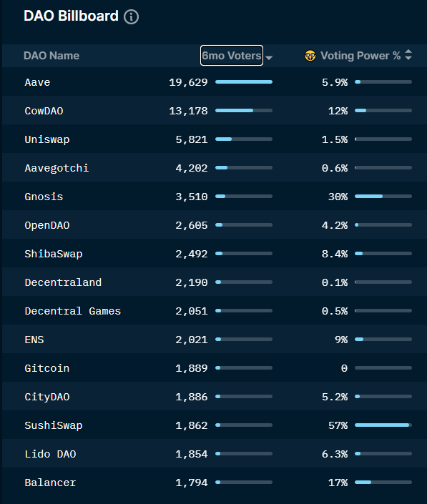Sort by Voting Power % header

[360, 56]
